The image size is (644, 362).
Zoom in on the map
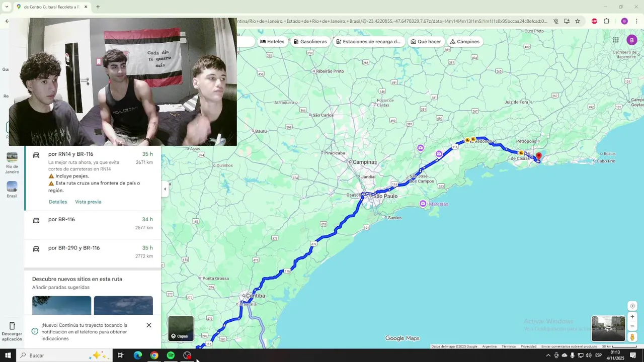[632, 317]
